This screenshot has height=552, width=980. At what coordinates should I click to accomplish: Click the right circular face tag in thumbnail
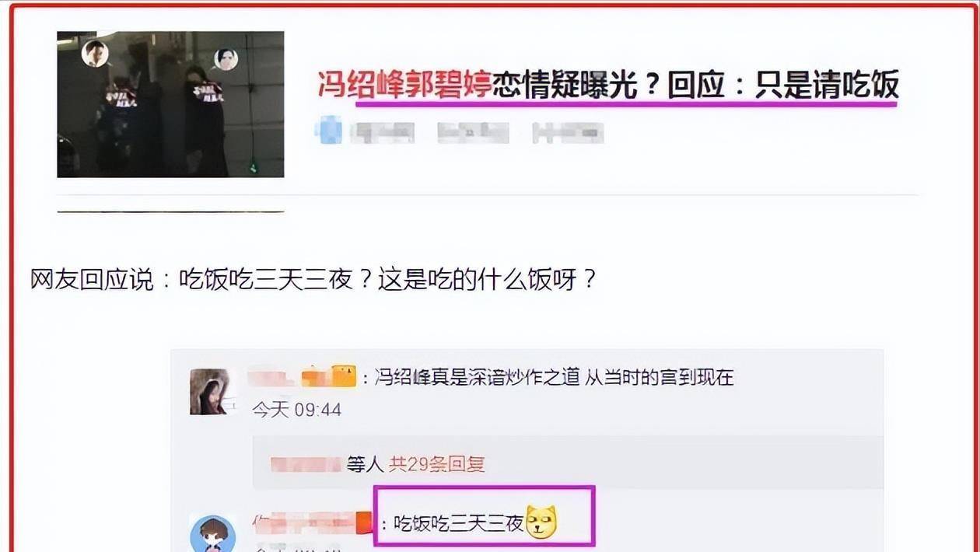point(226,59)
